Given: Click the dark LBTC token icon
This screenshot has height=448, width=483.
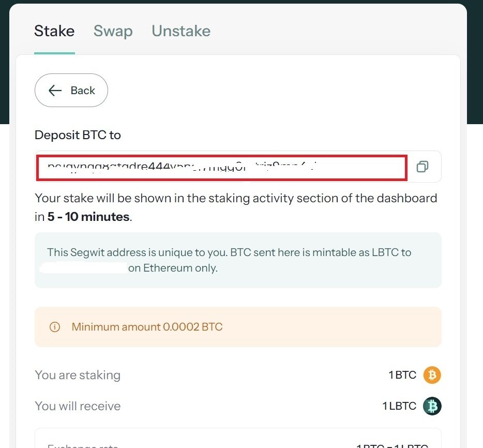Looking at the screenshot, I should pyautogui.click(x=432, y=406).
